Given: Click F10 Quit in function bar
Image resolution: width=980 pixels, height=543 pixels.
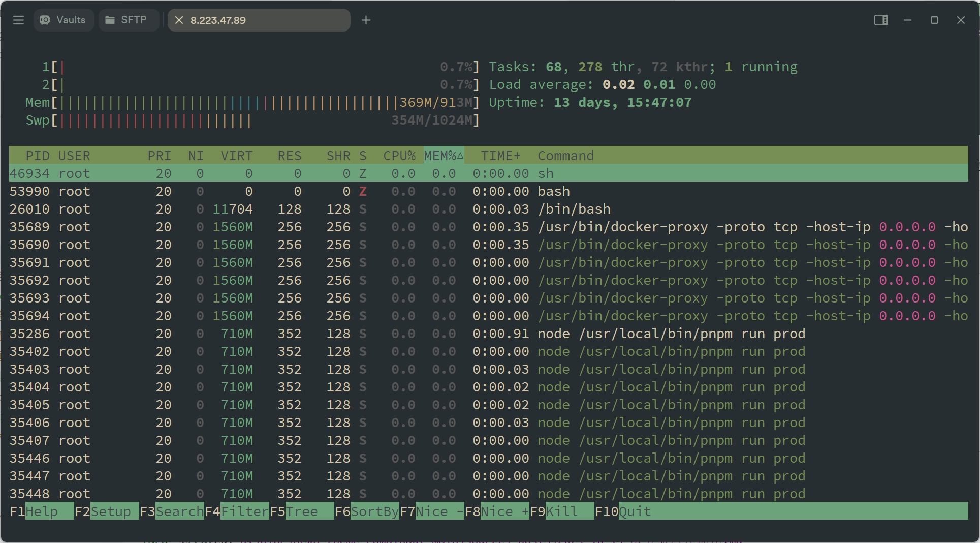Looking at the screenshot, I should (623, 511).
